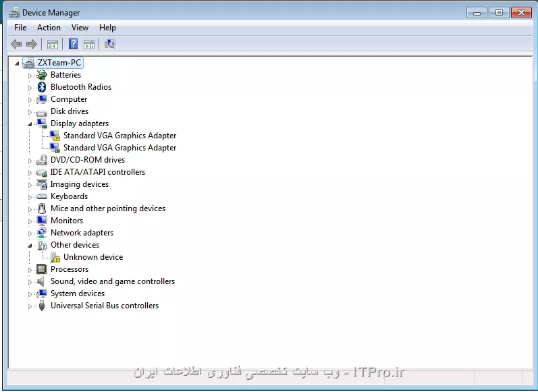538x392 pixels.
Task: Expand the Batteries category arrow
Action: pyautogui.click(x=30, y=76)
